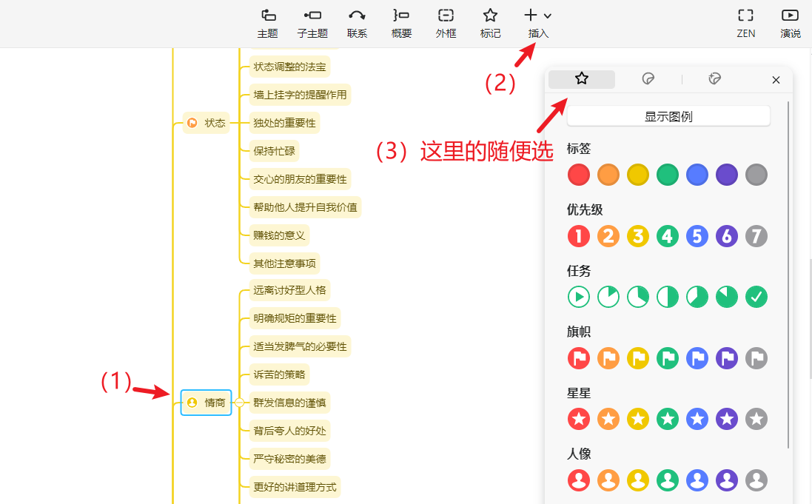
Task: Click the 概要 summary tool
Action: click(x=401, y=23)
